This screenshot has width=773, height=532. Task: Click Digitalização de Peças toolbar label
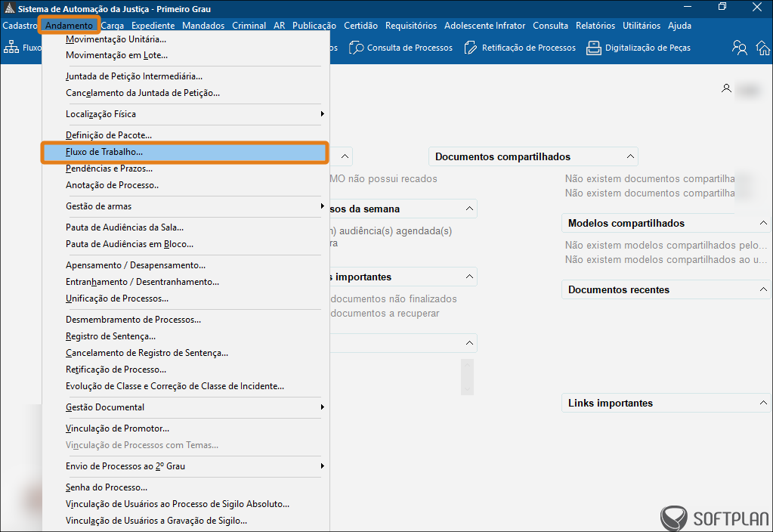click(648, 48)
